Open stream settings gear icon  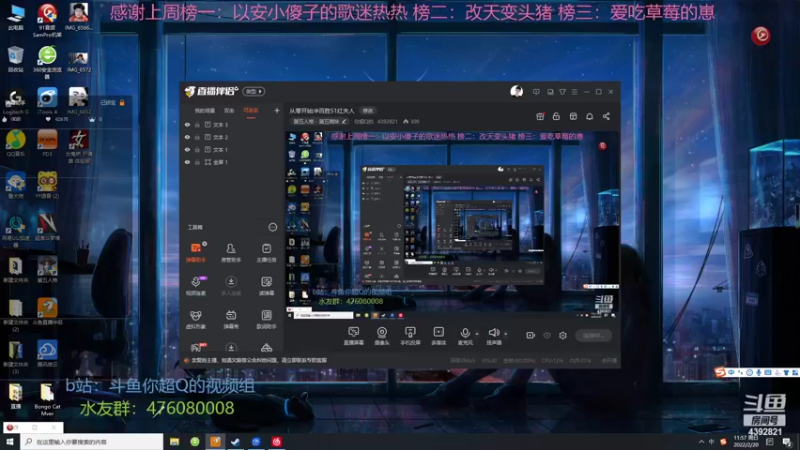point(563,335)
